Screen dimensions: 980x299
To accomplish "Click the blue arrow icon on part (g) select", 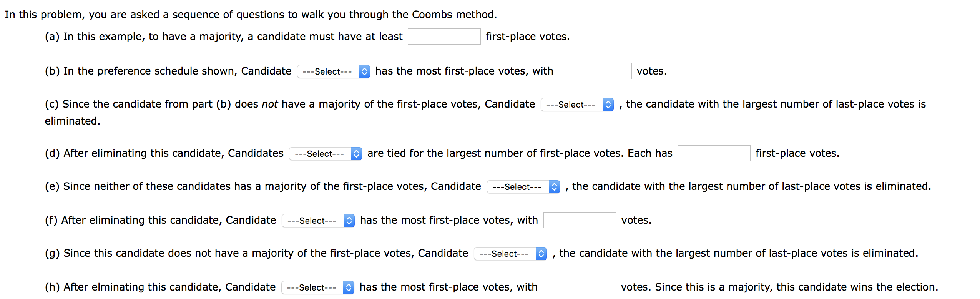I will point(541,254).
